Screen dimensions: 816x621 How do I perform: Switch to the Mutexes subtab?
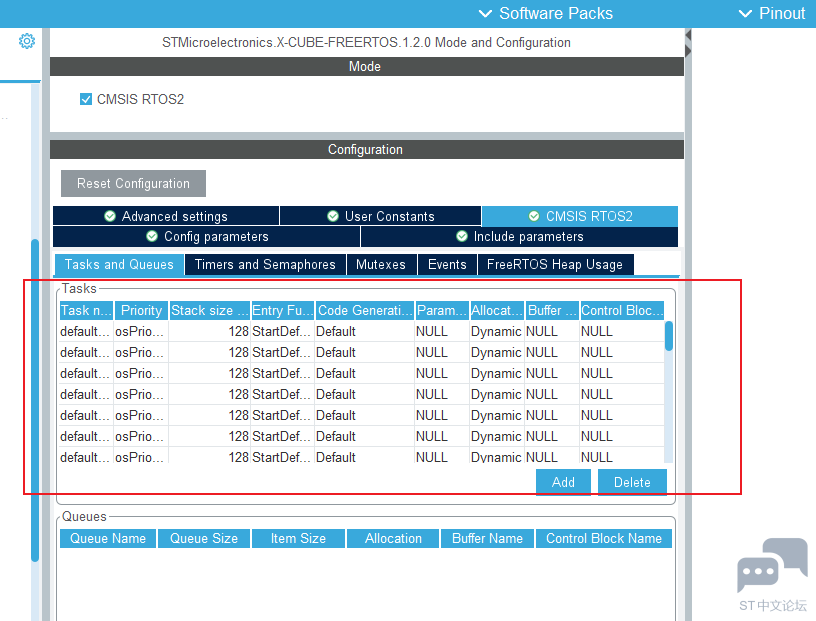pyautogui.click(x=381, y=264)
